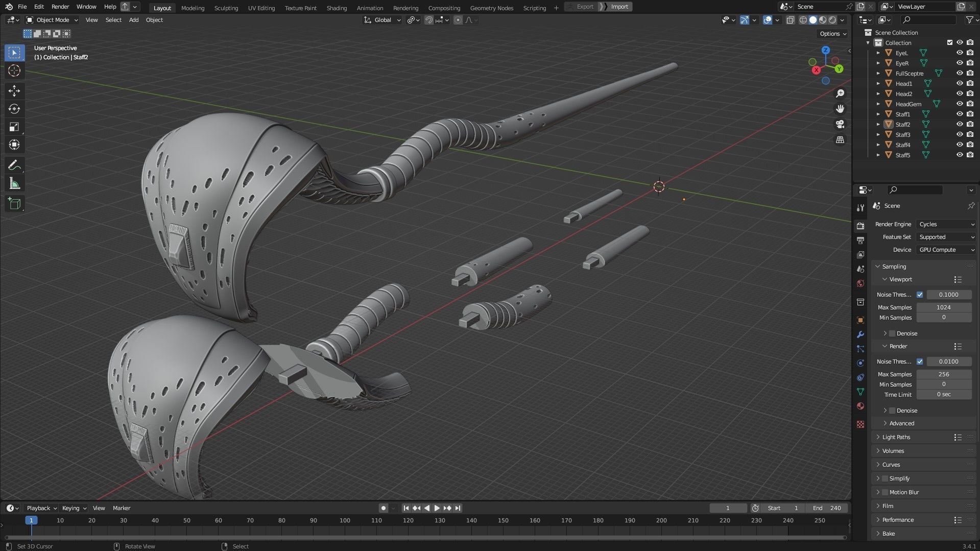Viewport: 980px width, 551px height.
Task: Select the Measure tool
Action: (14, 183)
